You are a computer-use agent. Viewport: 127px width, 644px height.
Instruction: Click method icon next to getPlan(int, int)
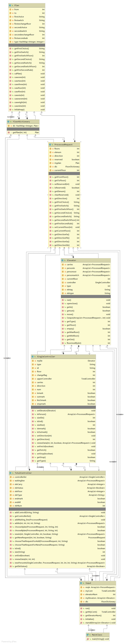point(9,132)
